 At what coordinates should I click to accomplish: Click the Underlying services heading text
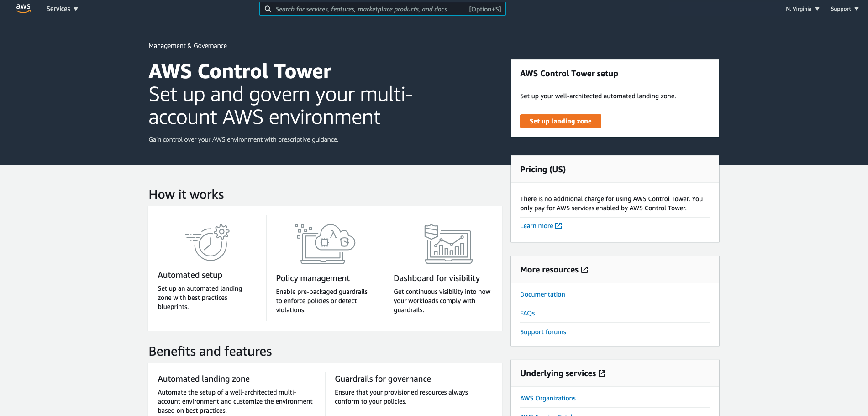[558, 373]
